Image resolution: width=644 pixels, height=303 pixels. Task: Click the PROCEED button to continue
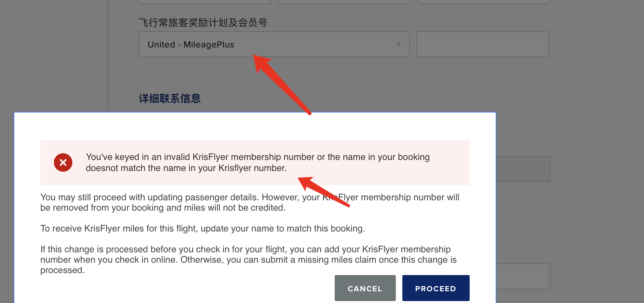click(x=436, y=288)
